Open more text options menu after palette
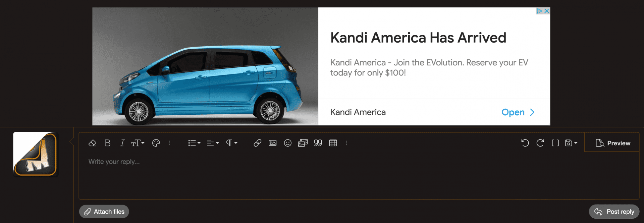The image size is (644, 223). click(x=169, y=143)
